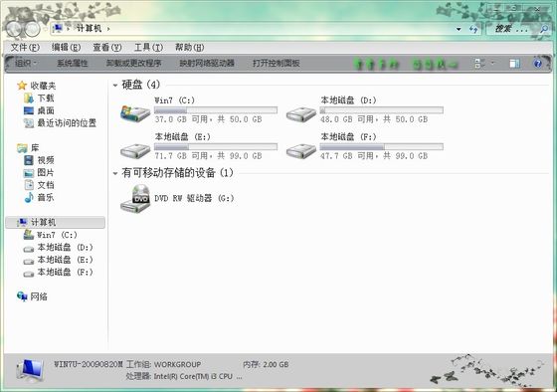Click the 图片 library icon
This screenshot has height=392, width=557.
29,173
